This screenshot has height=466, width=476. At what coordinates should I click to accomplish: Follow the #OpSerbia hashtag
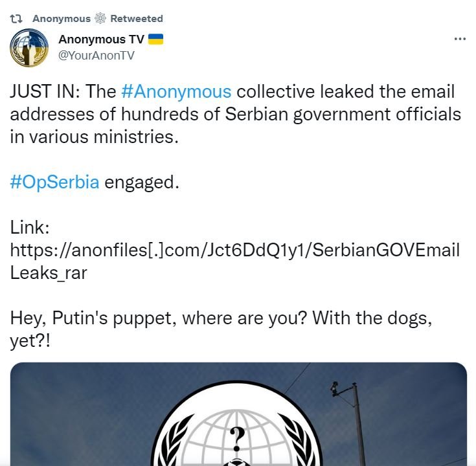55,182
